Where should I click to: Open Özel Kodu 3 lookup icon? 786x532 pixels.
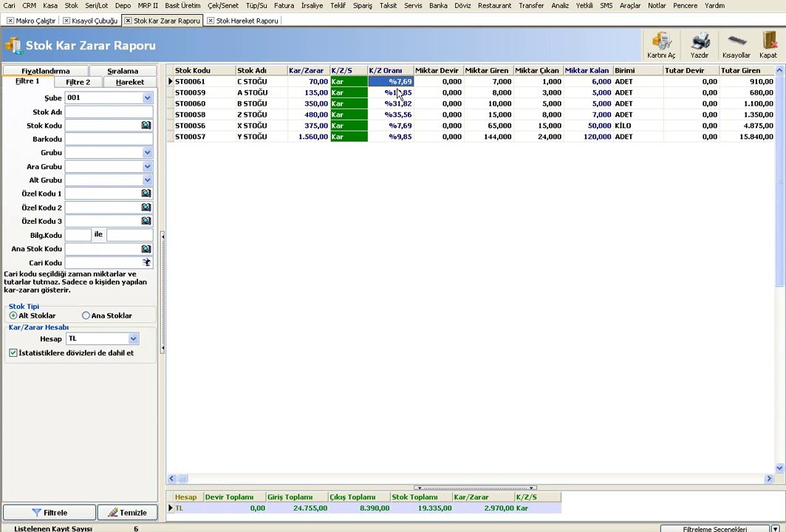146,221
